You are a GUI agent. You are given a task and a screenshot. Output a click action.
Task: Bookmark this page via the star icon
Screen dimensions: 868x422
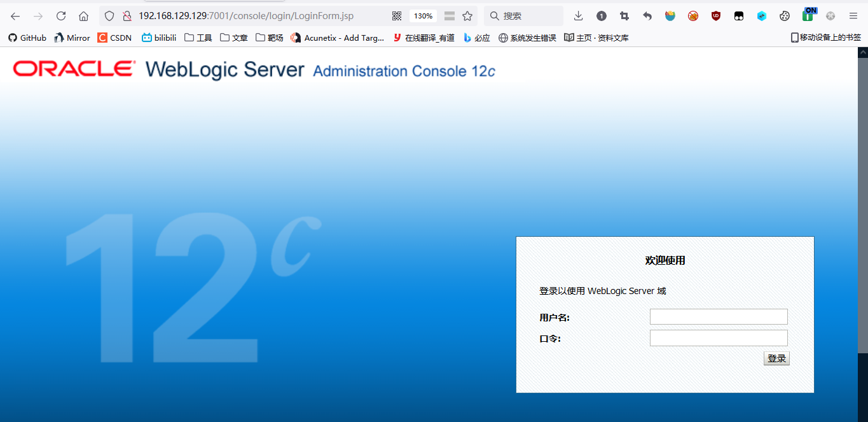click(x=467, y=16)
